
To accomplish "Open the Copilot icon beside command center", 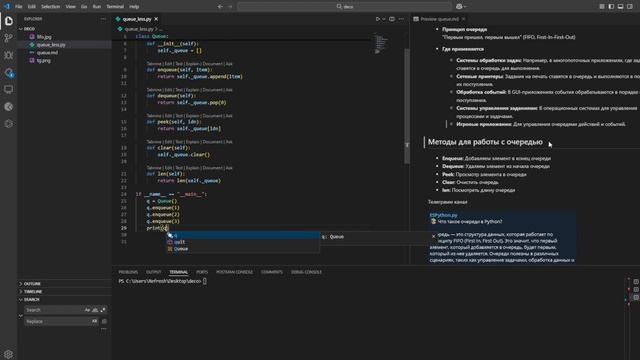I will point(459,7).
